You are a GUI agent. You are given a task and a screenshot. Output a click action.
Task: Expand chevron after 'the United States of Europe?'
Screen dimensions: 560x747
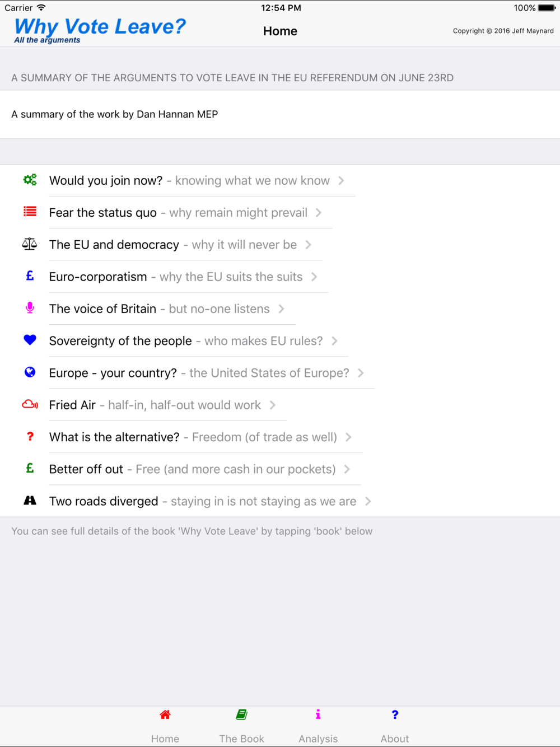[x=361, y=373]
